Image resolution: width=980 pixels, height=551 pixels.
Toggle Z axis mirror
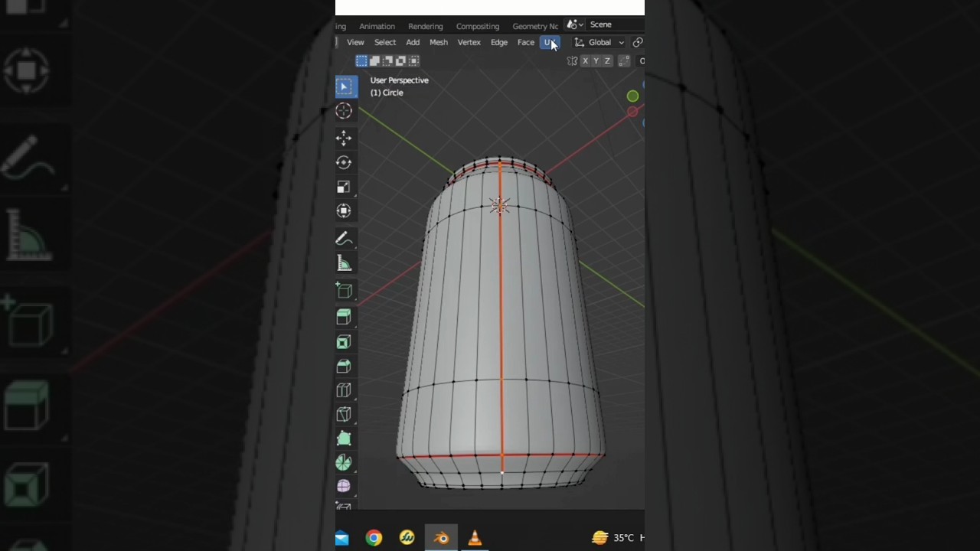click(607, 61)
